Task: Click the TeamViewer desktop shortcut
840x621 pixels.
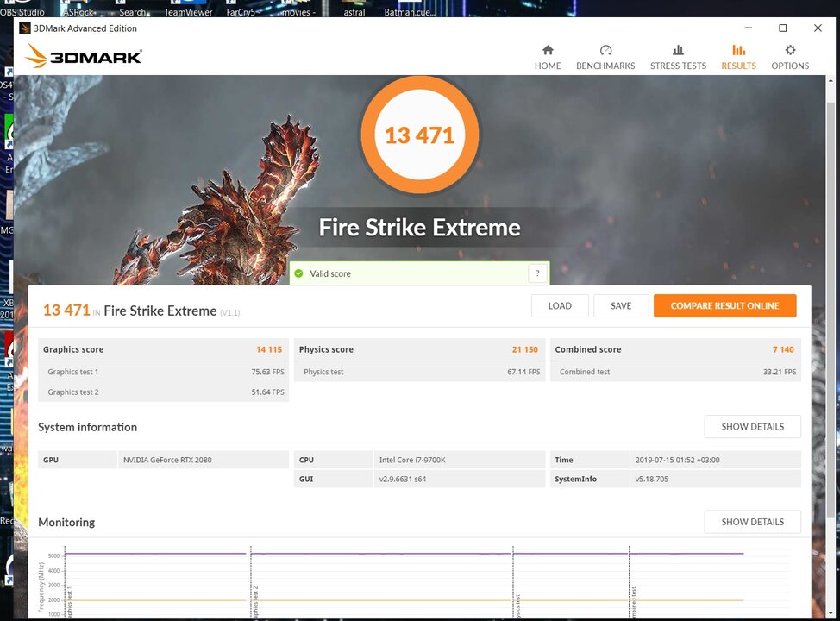Action: [188, 9]
